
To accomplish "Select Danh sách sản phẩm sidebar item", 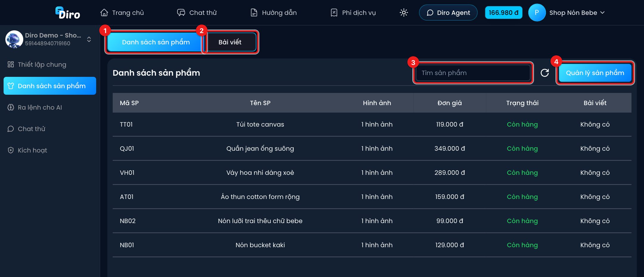I will [x=50, y=86].
